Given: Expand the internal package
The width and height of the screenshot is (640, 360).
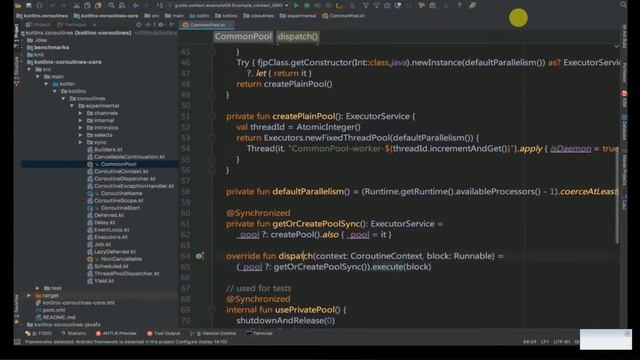Looking at the screenshot, I should click(x=80, y=120).
